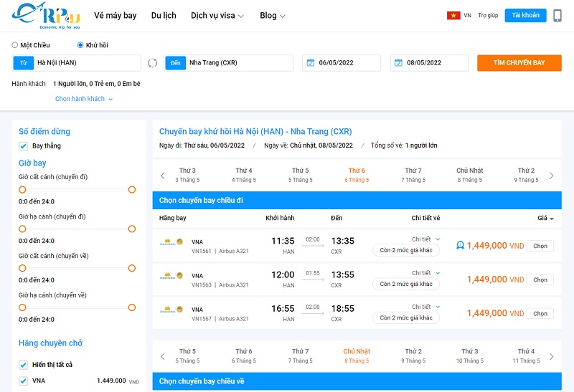Click the 08/05/2022 return date field
Screen dimensions: 574x392
click(429, 63)
